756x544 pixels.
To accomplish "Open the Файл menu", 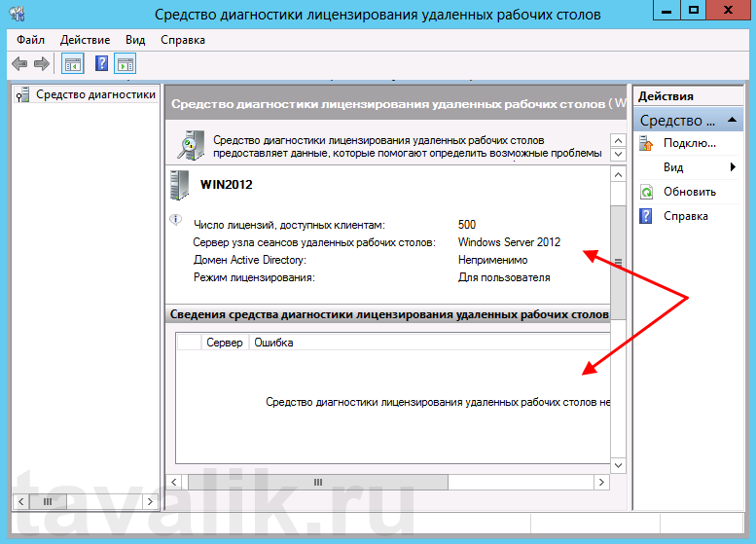I will pos(31,40).
